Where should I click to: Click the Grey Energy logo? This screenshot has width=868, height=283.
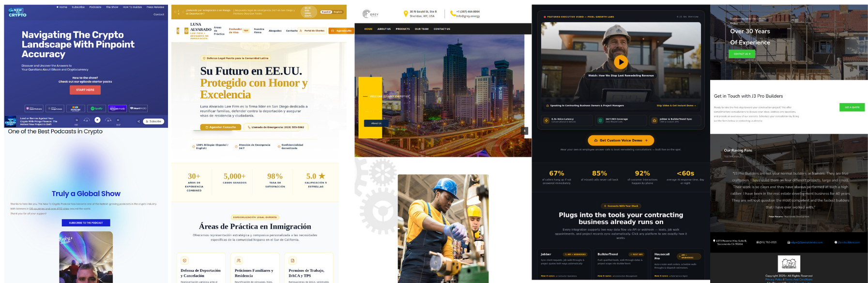click(370, 14)
